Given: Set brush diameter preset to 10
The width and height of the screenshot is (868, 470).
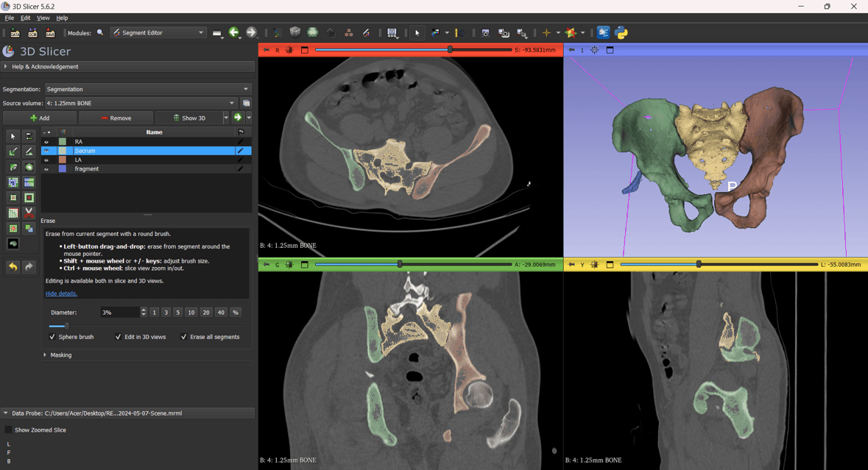Looking at the screenshot, I should click(x=191, y=313).
